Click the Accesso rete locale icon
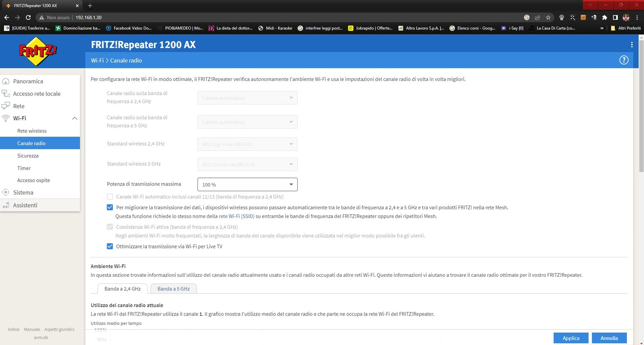The width and height of the screenshot is (644, 345). [6, 94]
